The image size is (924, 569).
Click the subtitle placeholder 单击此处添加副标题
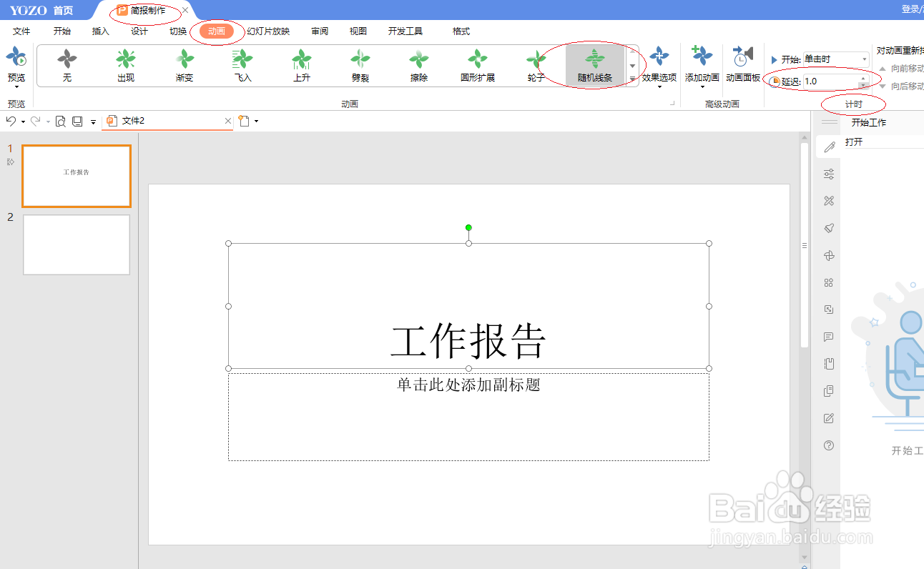pos(468,385)
